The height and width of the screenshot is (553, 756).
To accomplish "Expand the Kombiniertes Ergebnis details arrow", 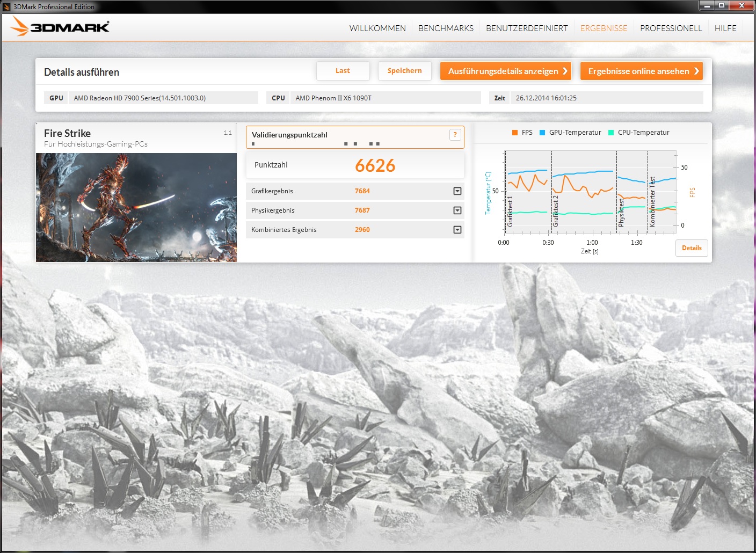I will pyautogui.click(x=457, y=230).
